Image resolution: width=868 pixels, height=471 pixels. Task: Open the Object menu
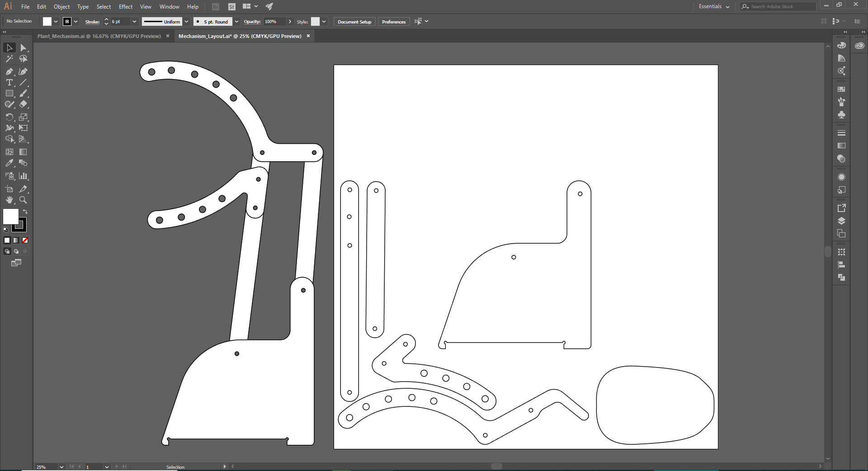(x=61, y=6)
